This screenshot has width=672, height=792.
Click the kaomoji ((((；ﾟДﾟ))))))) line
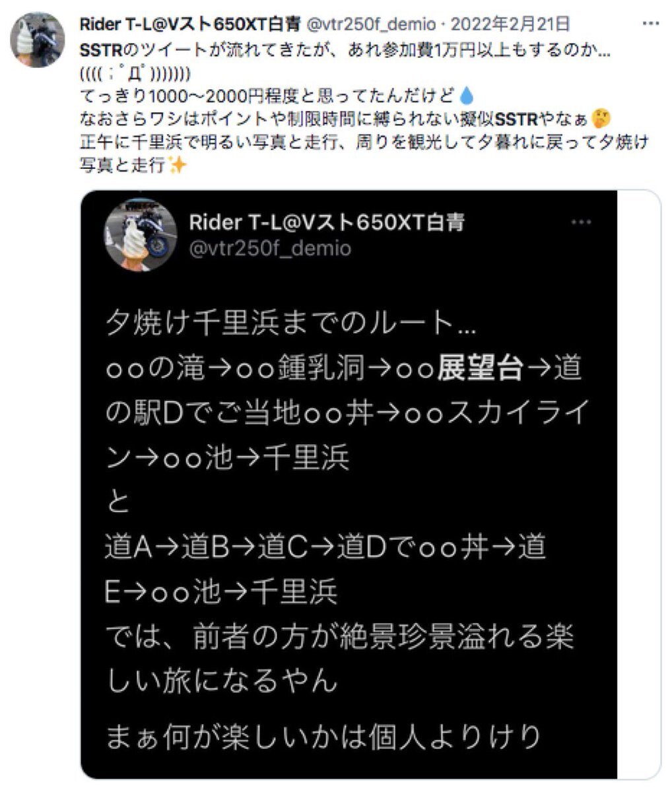point(135,73)
